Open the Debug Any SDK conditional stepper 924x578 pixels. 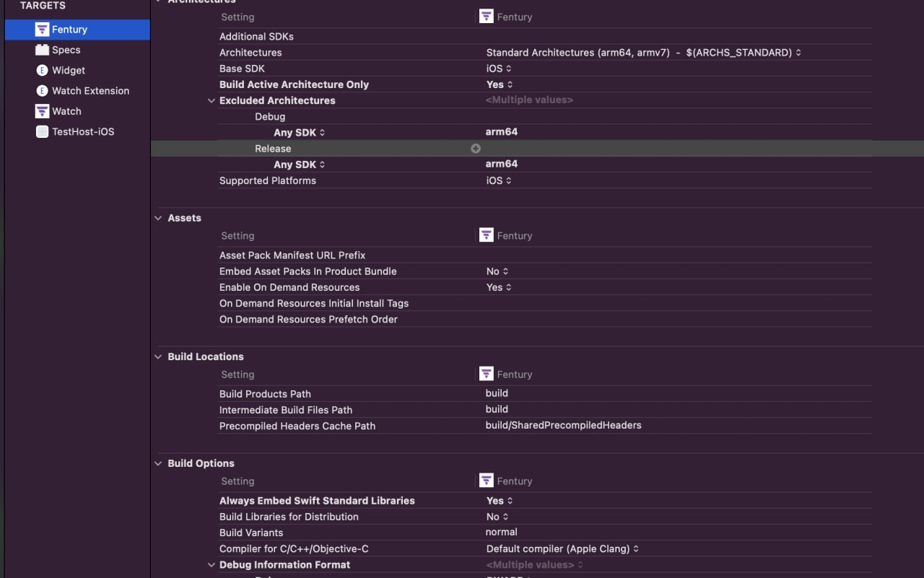click(x=322, y=133)
